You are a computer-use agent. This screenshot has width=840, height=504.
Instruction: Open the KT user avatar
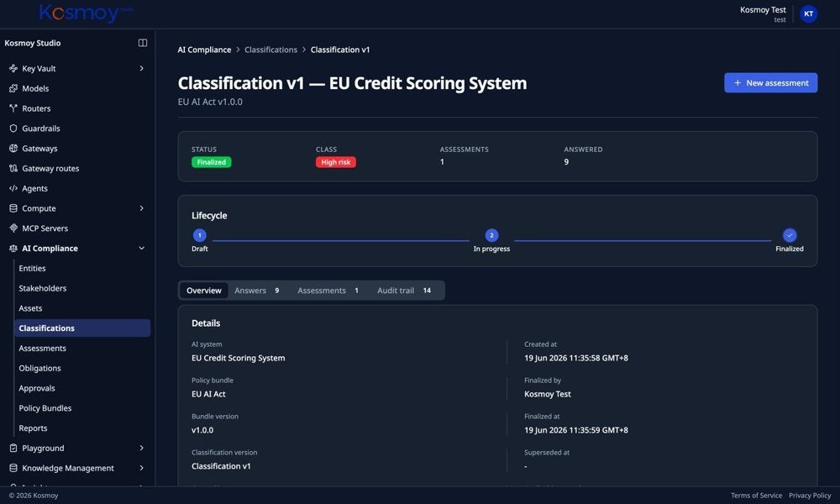coord(808,14)
